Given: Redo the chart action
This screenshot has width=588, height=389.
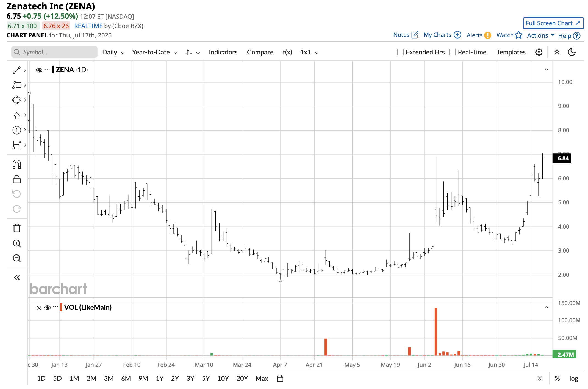Looking at the screenshot, I should (x=17, y=209).
